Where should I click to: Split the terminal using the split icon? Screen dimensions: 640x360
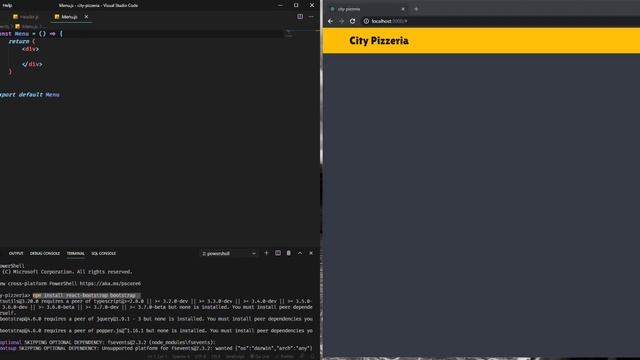pos(278,253)
